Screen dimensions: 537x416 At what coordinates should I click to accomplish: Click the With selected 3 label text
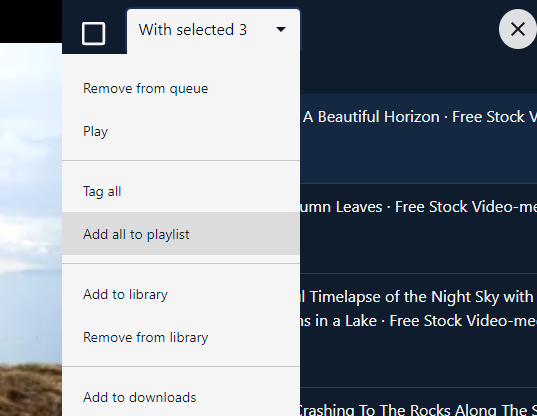coord(192,30)
